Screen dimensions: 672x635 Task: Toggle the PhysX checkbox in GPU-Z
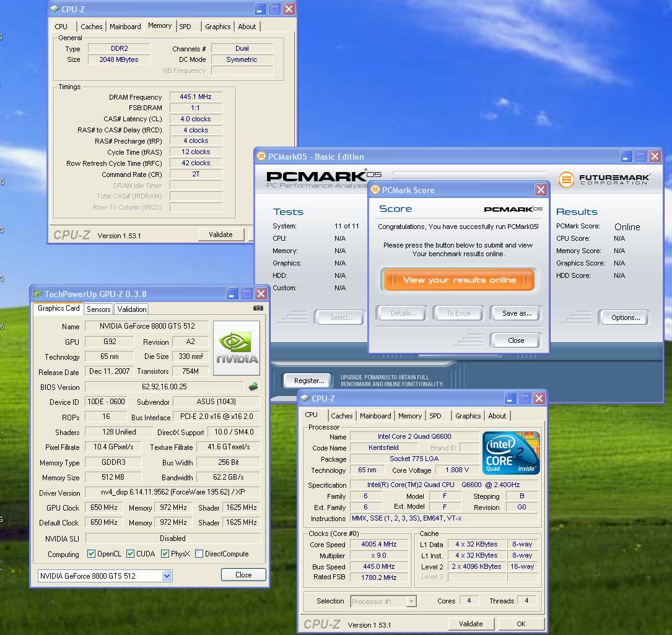(x=165, y=554)
